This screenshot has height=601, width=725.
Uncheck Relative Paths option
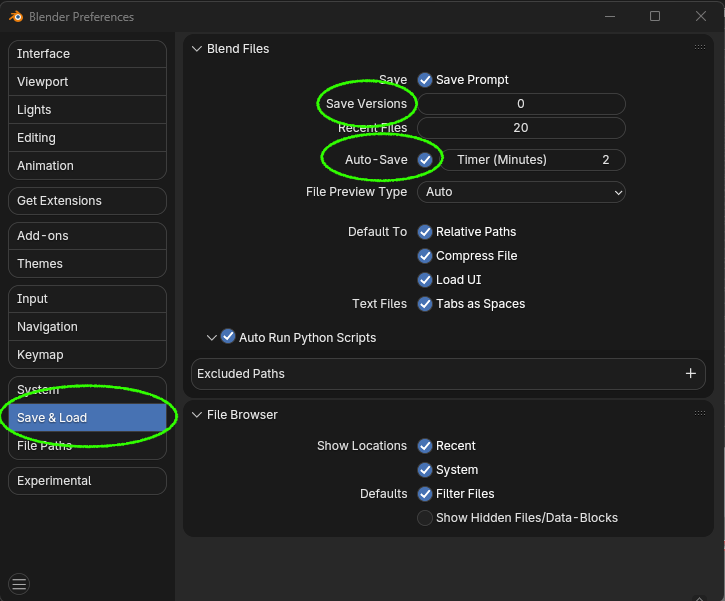click(x=425, y=232)
